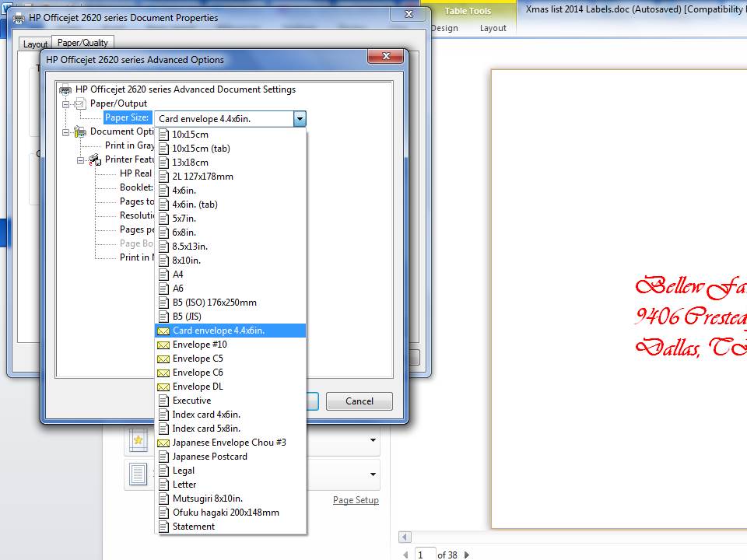The height and width of the screenshot is (560, 747).
Task: Select 4x6in. paper size
Action: (x=230, y=191)
